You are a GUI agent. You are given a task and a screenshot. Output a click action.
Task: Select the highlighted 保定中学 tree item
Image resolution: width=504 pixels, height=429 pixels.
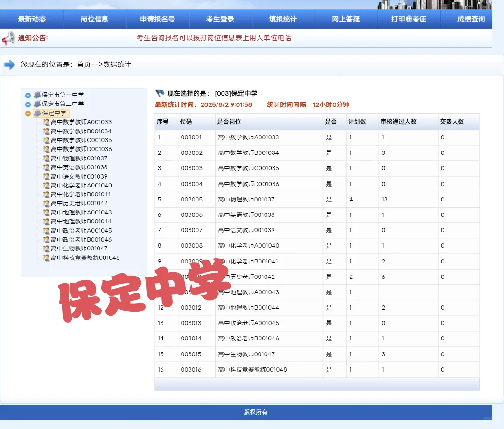54,113
